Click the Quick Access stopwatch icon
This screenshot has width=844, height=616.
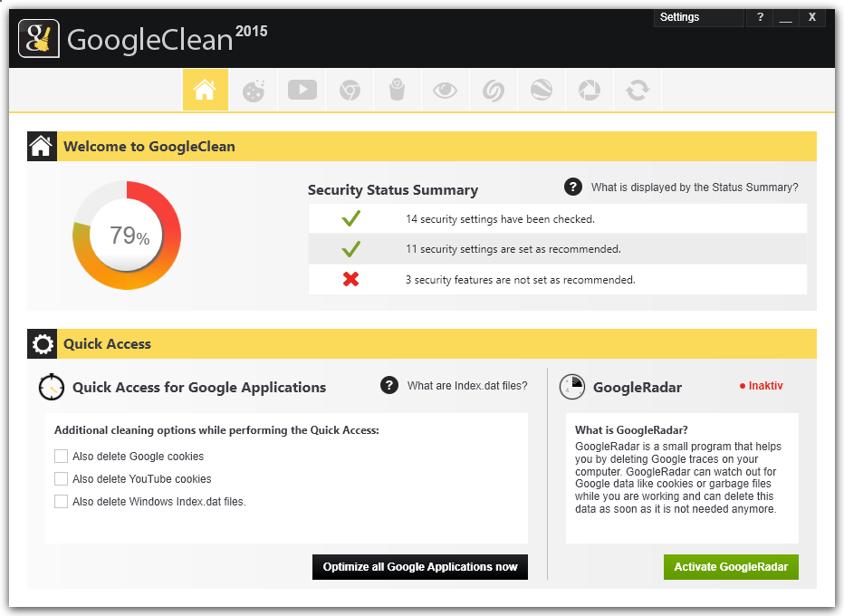point(52,387)
